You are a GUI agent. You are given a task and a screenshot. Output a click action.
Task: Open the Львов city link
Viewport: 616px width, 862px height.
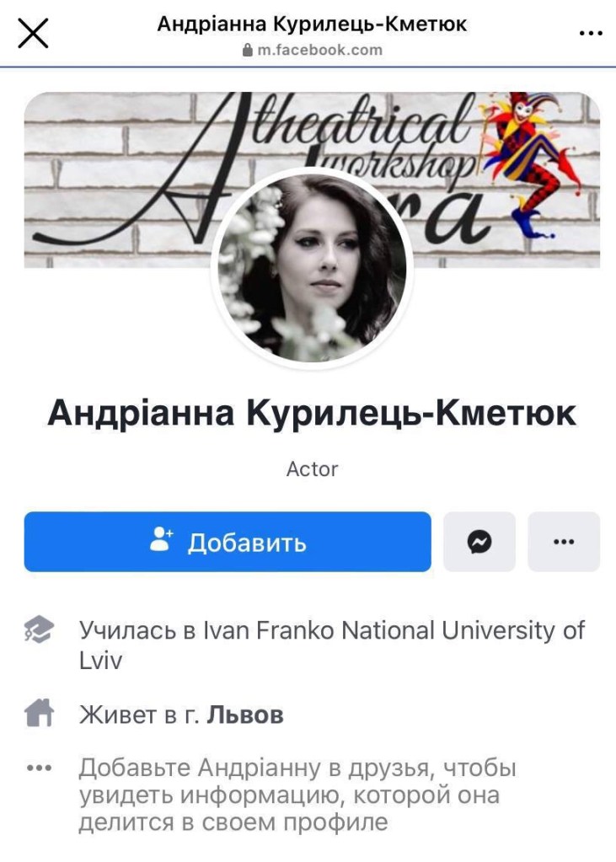[x=245, y=715]
